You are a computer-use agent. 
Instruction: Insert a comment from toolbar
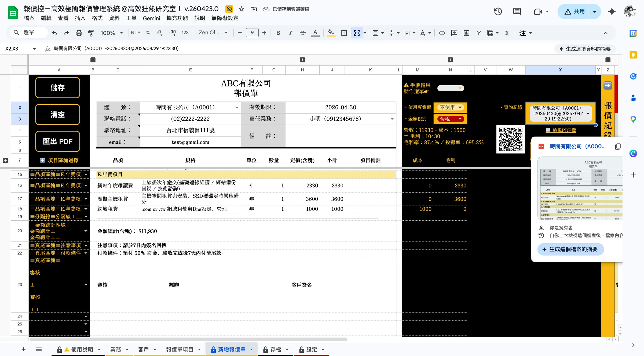[454, 33]
